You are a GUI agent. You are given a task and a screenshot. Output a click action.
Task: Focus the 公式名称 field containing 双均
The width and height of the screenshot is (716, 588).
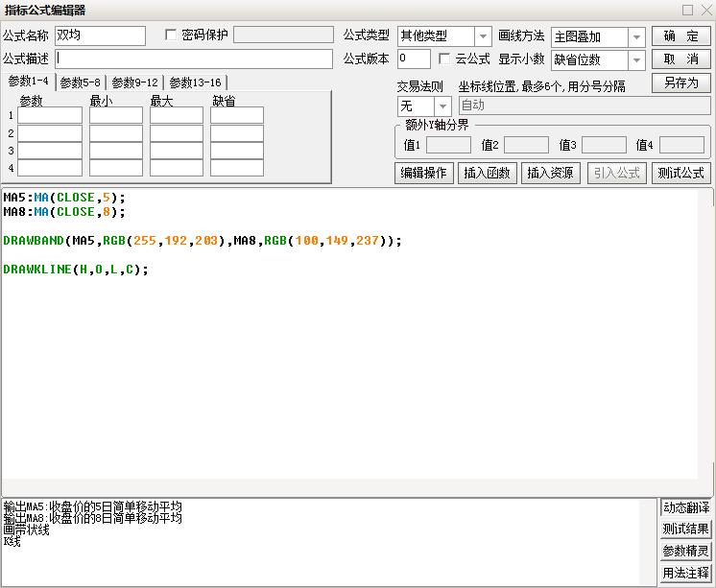point(101,35)
